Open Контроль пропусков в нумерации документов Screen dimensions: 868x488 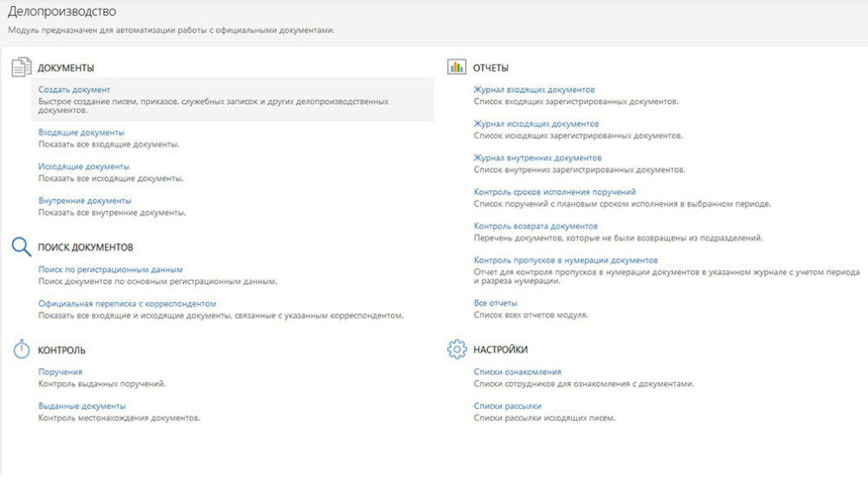click(565, 260)
